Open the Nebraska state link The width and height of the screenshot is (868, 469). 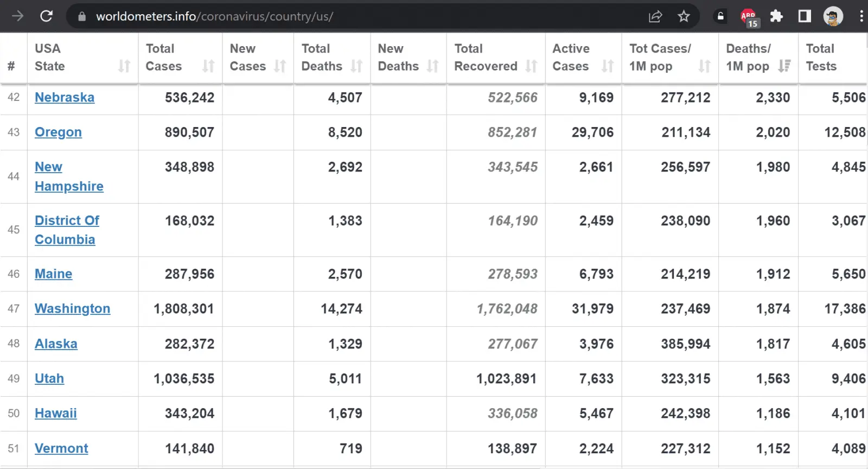(x=65, y=97)
